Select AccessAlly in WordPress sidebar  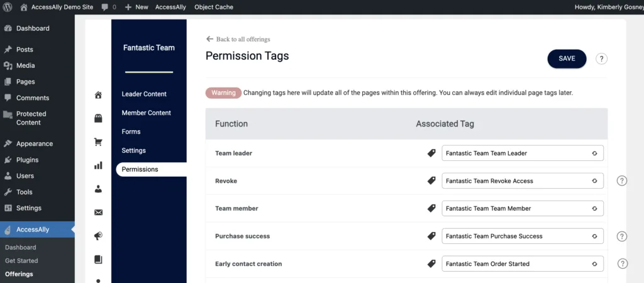click(x=37, y=230)
